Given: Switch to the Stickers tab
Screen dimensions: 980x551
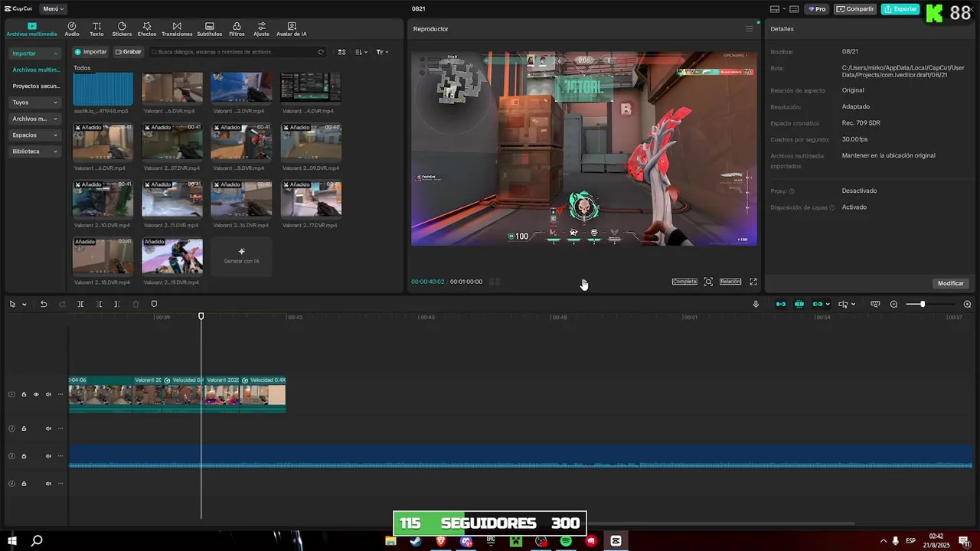Looking at the screenshot, I should [122, 29].
